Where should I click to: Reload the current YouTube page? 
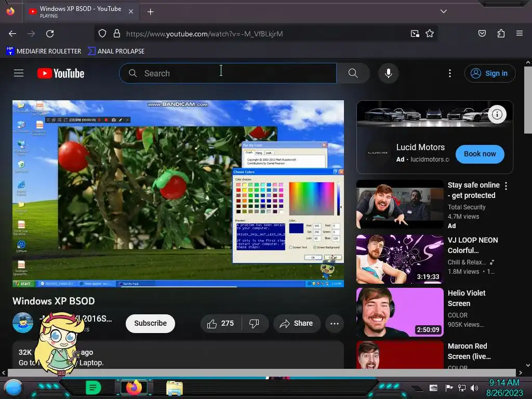[50, 34]
